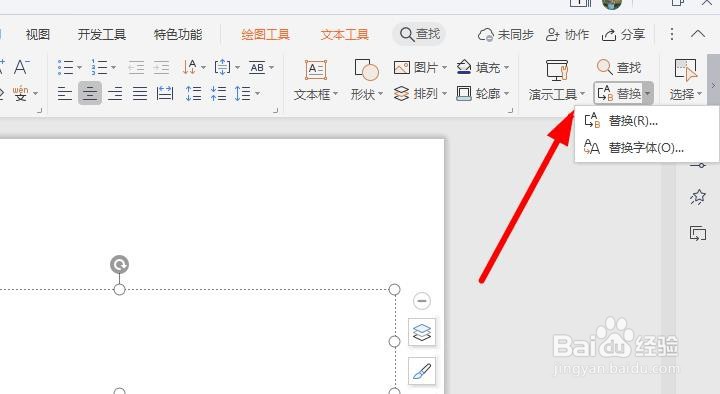Insert a 图片 picture
Viewport: 720px width, 394px height.
[420, 68]
